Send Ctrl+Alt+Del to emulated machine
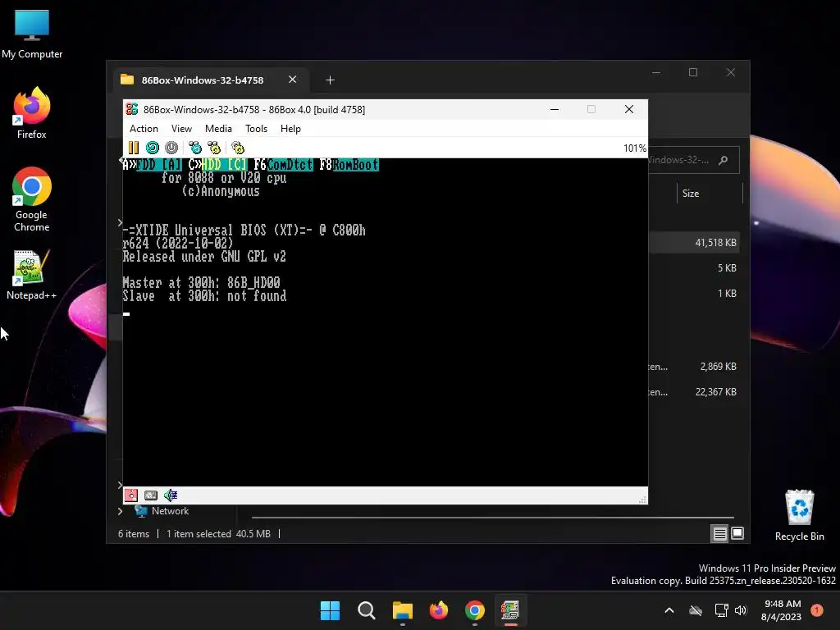Image resolution: width=840 pixels, height=630 pixels. [x=195, y=148]
